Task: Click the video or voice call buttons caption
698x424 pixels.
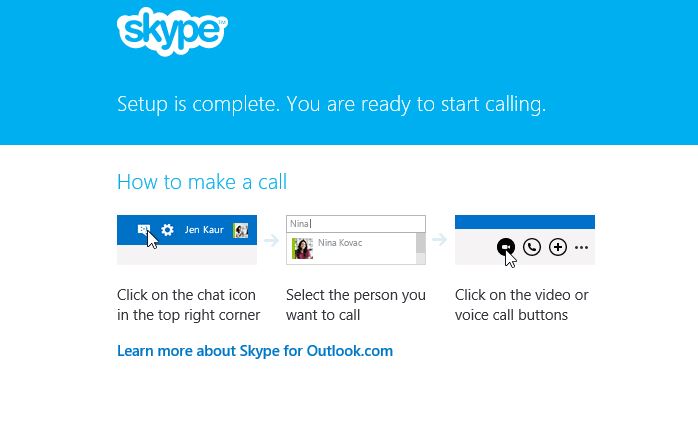Action: (x=521, y=305)
